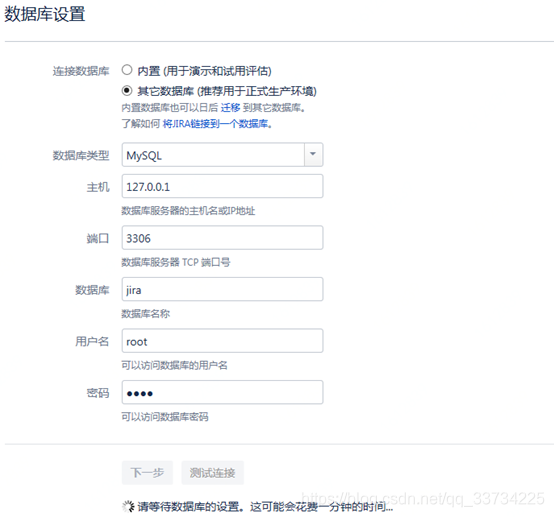Click the 连接数据库 label

[81, 71]
